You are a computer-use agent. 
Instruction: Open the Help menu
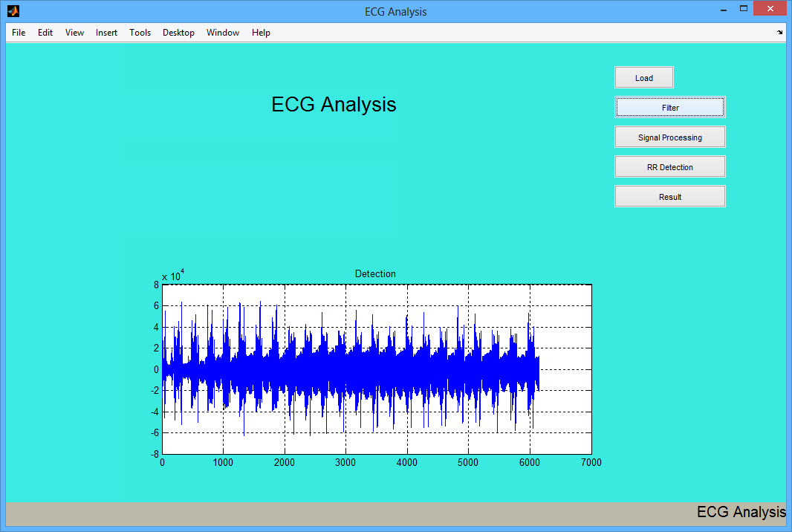261,33
